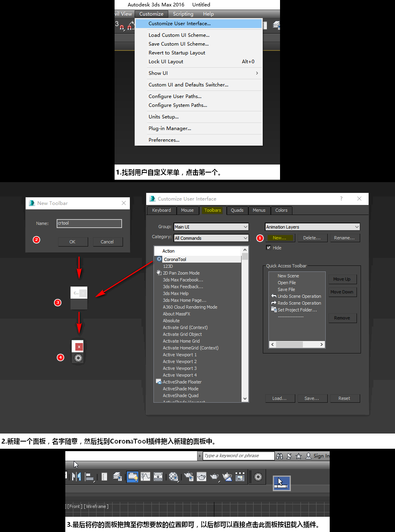Click the satellite dish communication icon
The image size is (395, 532).
[289, 456]
